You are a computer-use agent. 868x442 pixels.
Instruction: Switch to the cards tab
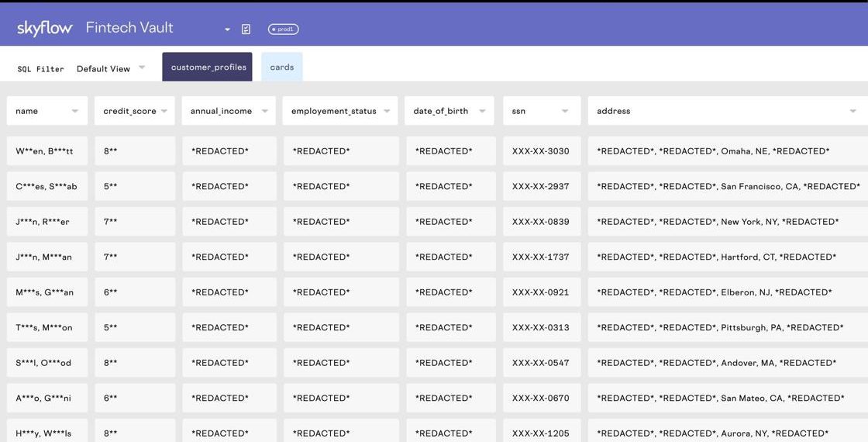pyautogui.click(x=282, y=67)
